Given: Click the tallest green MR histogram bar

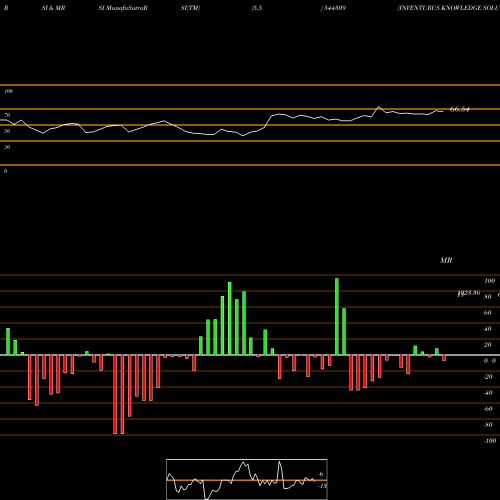Looking at the screenshot, I should pos(337,317).
